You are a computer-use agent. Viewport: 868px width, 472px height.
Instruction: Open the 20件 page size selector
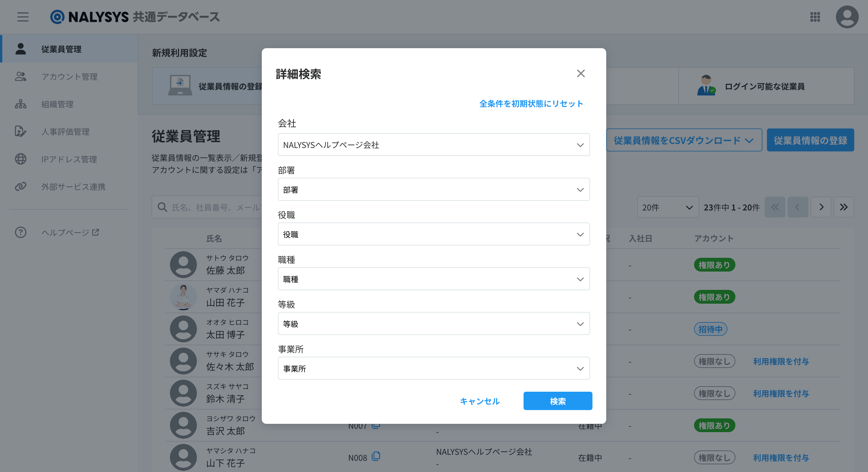point(667,207)
